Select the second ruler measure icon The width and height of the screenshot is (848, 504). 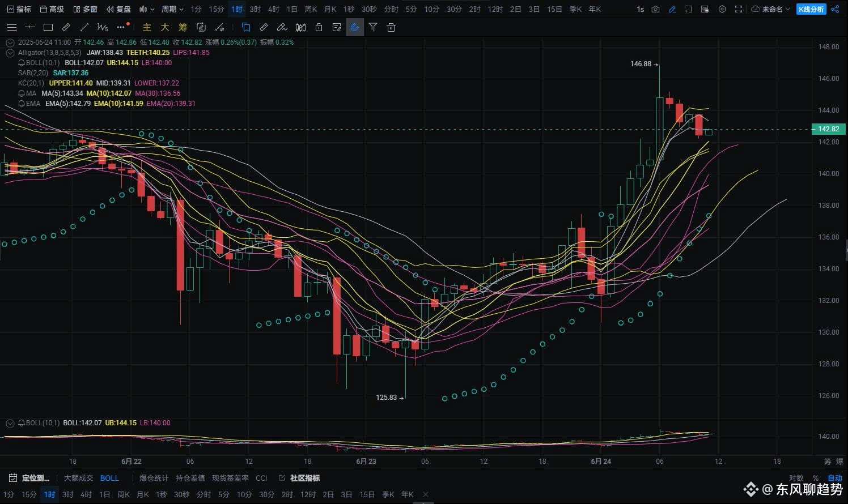pyautogui.click(x=264, y=27)
